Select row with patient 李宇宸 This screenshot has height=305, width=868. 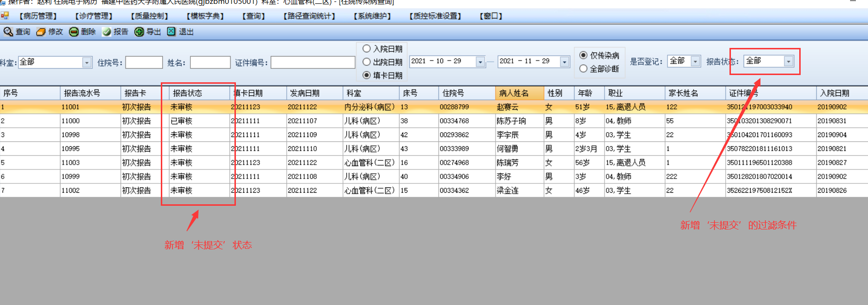click(434, 135)
